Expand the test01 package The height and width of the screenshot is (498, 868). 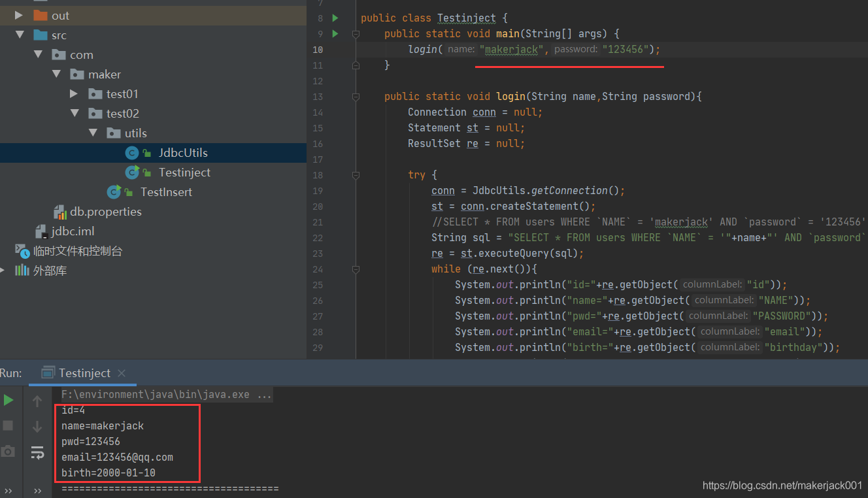74,93
